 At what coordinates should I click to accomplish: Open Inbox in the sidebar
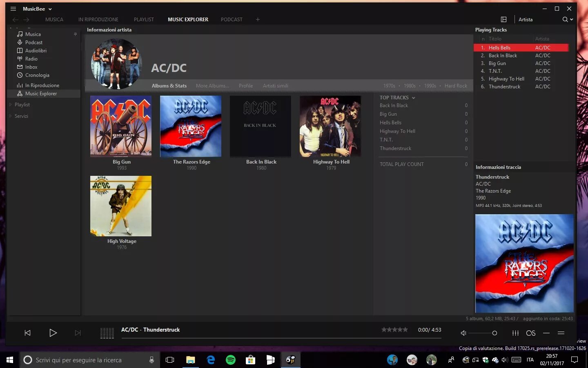tap(31, 67)
